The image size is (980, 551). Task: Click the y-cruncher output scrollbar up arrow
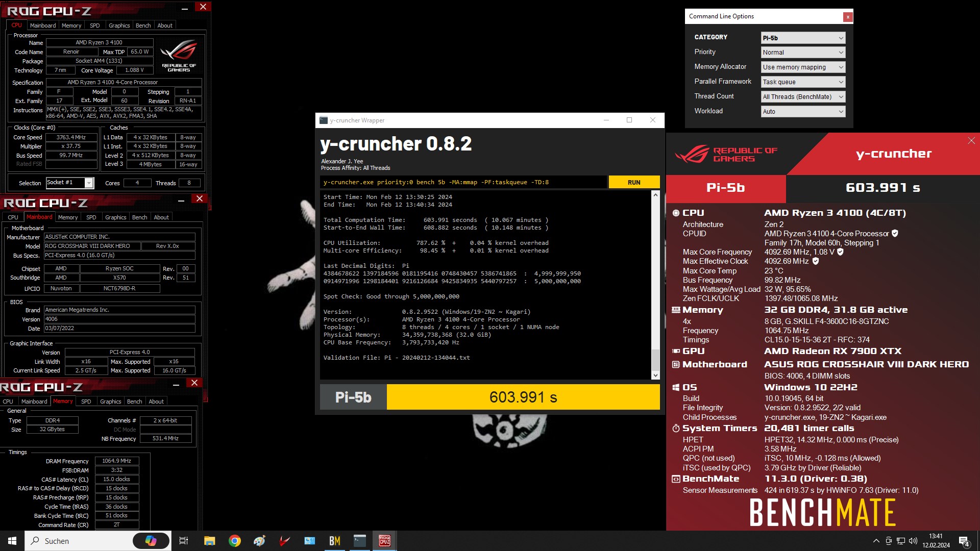(655, 195)
